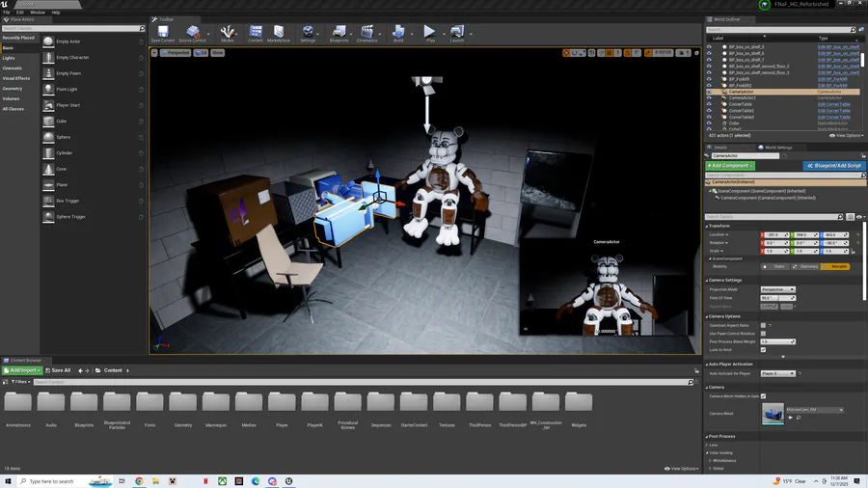Open the Edit menu
This screenshot has width=868, height=488.
pos(20,13)
